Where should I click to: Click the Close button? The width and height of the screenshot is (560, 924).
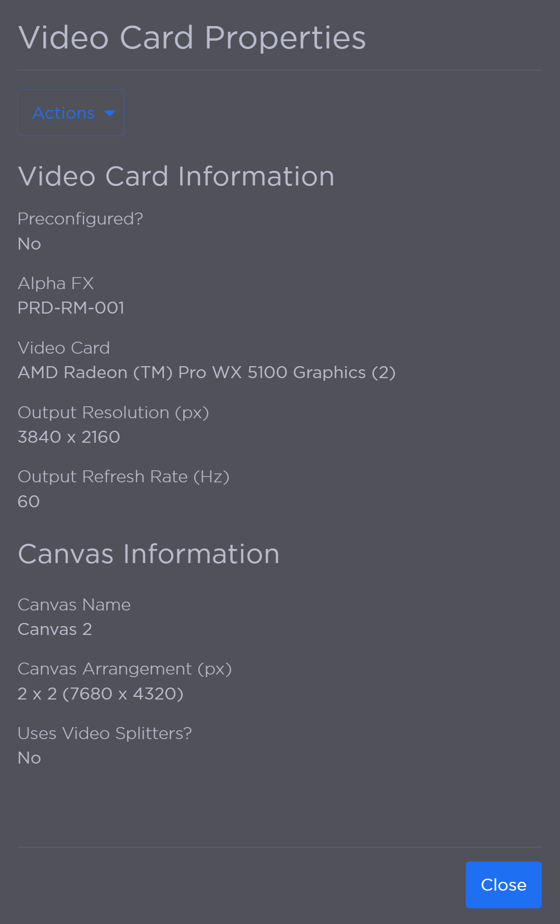503,884
